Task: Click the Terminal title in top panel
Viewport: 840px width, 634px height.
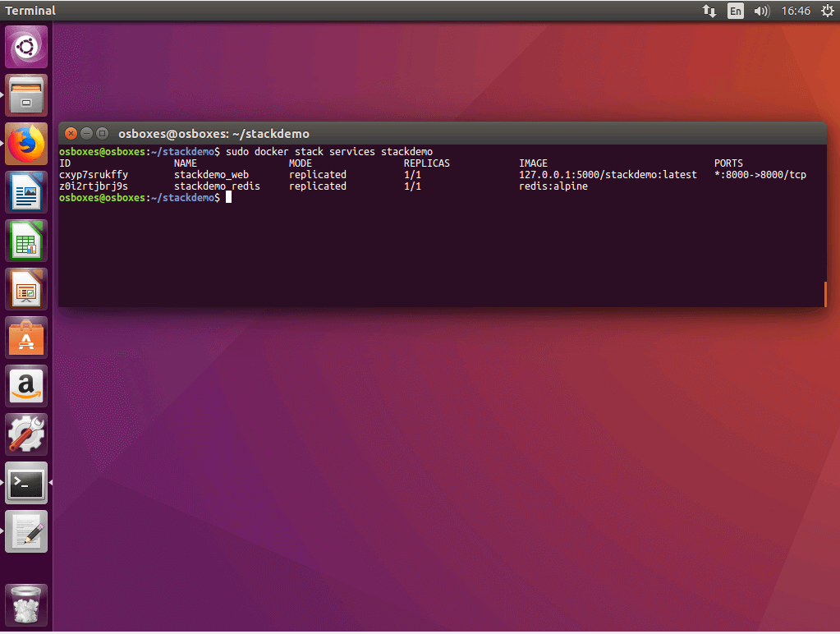Action: pos(30,11)
